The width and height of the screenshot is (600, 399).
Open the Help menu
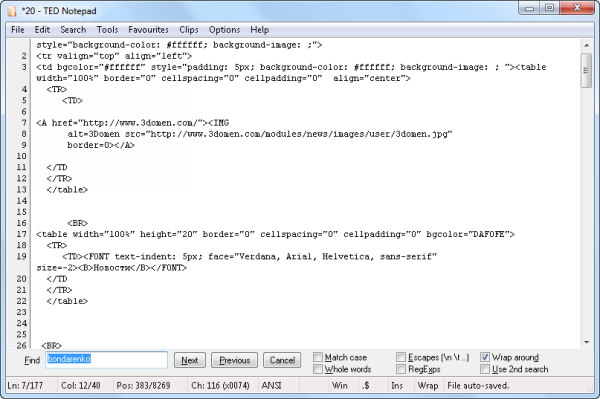(x=259, y=30)
